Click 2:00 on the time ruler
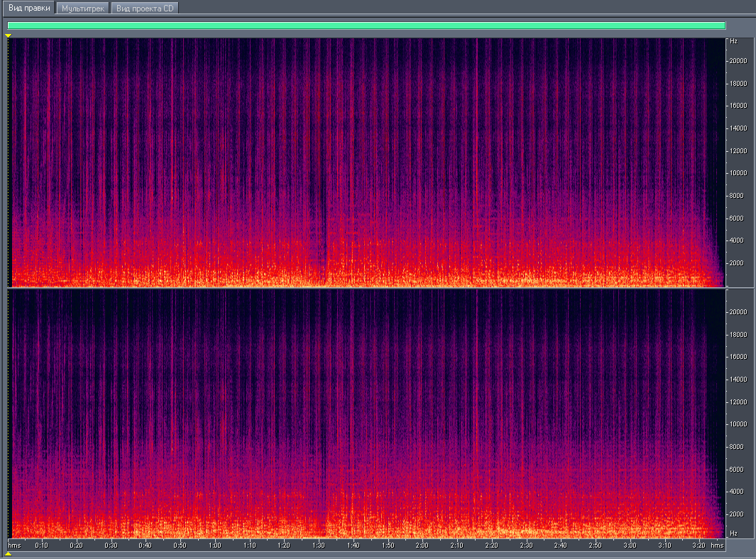 pos(422,546)
